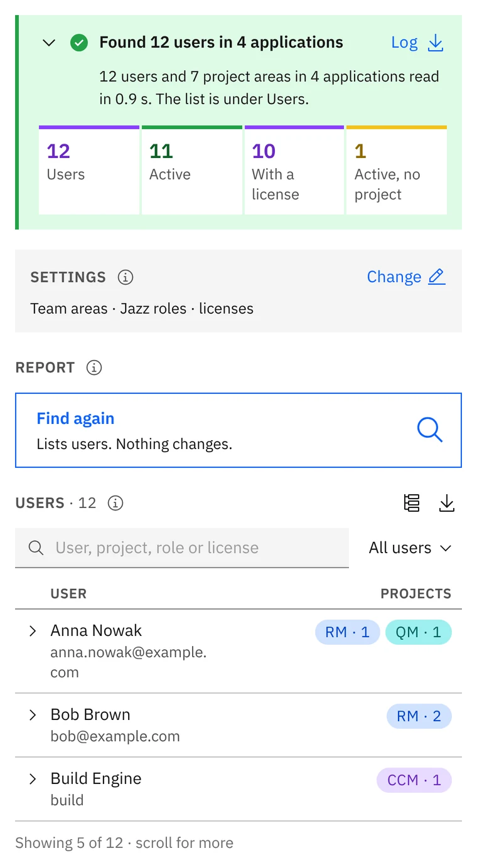The image size is (477, 868).
Task: Select the name Bob Brown
Action: tap(90, 715)
